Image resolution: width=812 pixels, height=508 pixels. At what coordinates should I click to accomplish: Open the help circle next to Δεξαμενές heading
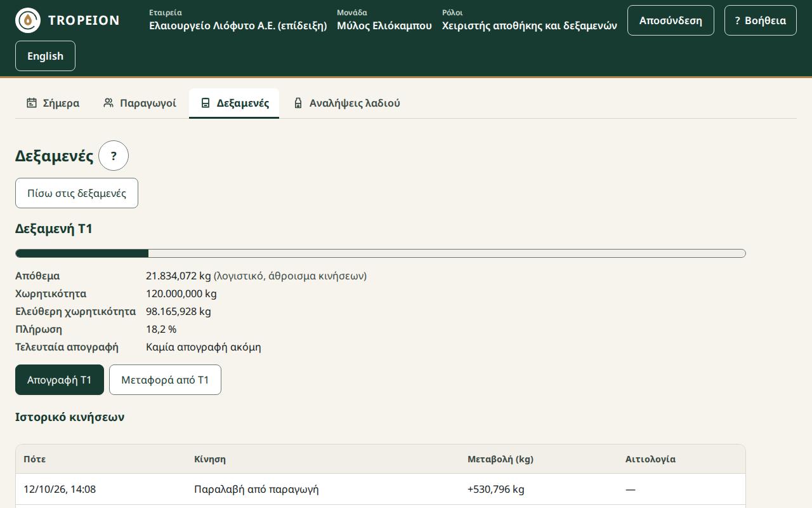[114, 156]
